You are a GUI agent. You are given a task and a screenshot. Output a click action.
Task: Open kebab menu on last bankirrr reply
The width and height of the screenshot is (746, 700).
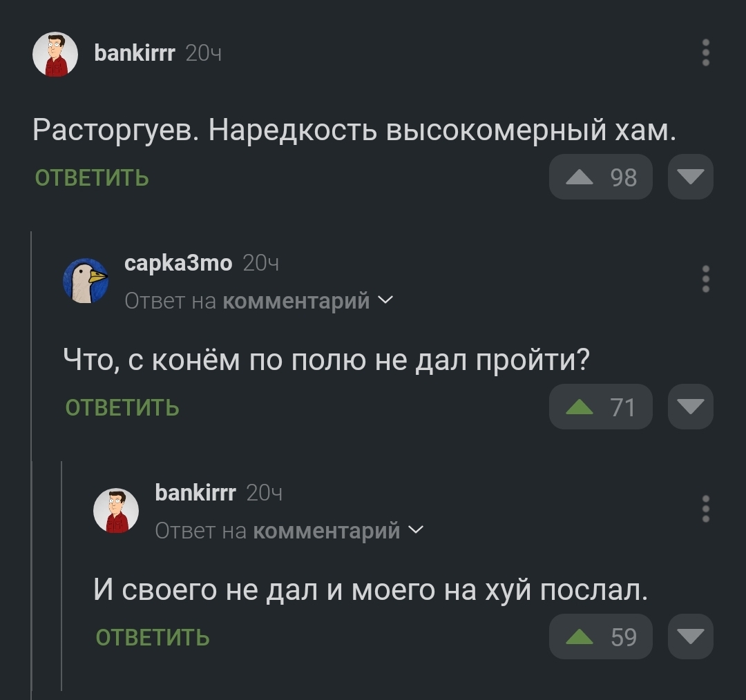705,508
